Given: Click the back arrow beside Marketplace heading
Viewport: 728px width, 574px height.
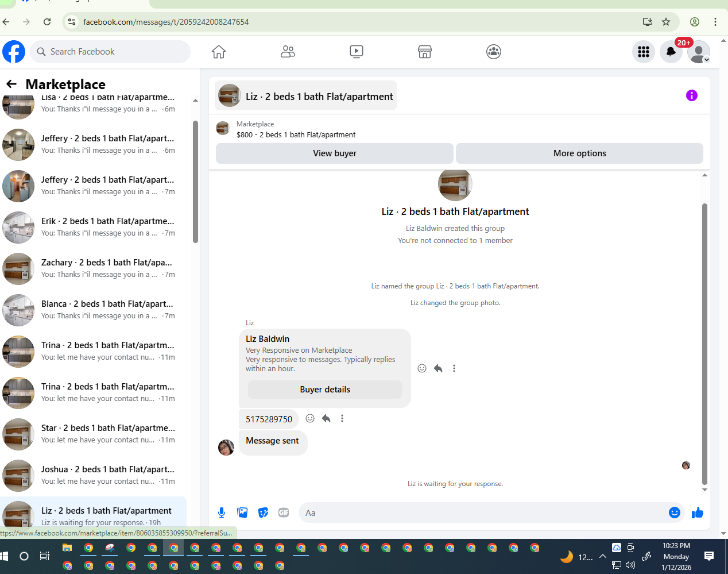Looking at the screenshot, I should tap(11, 84).
